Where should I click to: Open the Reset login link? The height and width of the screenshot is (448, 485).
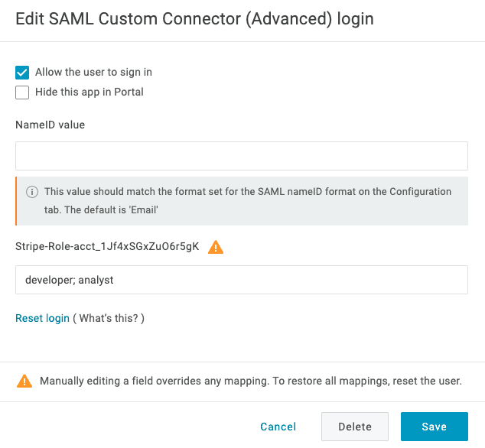click(42, 318)
